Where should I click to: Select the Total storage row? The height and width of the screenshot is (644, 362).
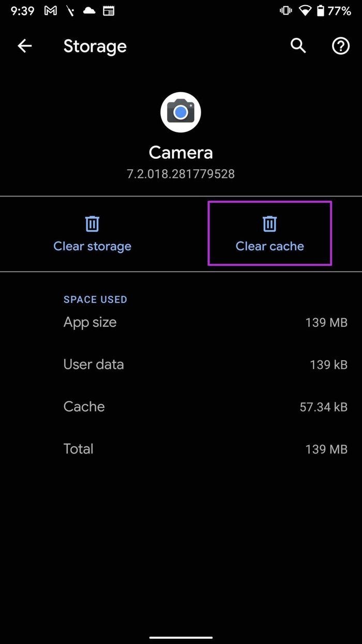pyautogui.click(x=205, y=449)
